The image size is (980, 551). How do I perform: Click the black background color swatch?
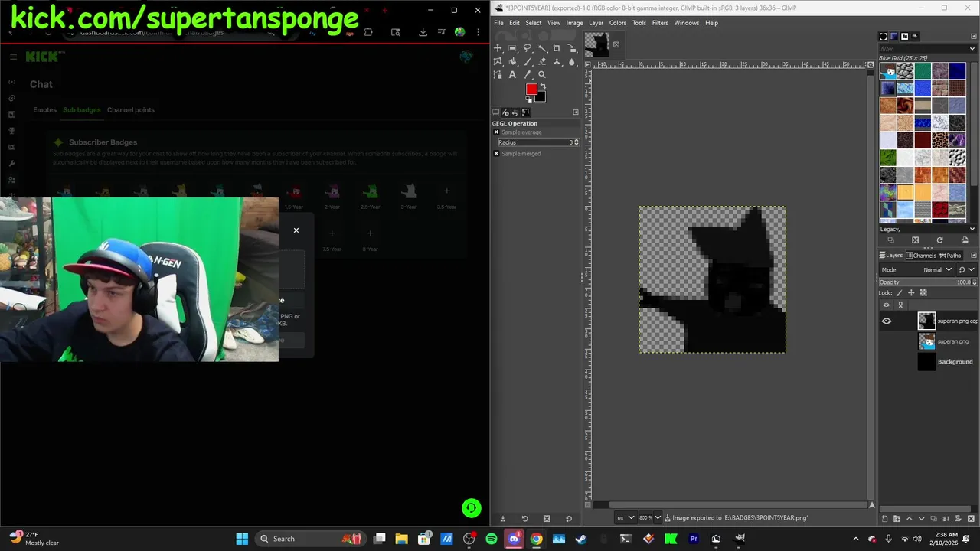click(541, 97)
